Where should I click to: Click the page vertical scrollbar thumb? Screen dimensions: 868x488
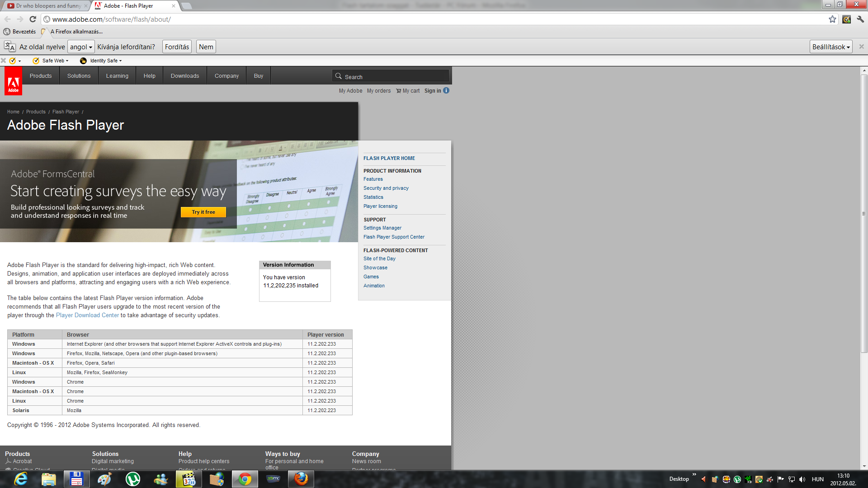864,213
